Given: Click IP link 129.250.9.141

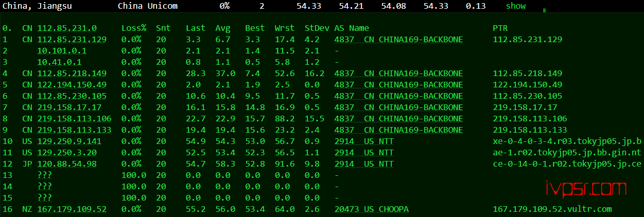Looking at the screenshot, I should tap(69, 141).
